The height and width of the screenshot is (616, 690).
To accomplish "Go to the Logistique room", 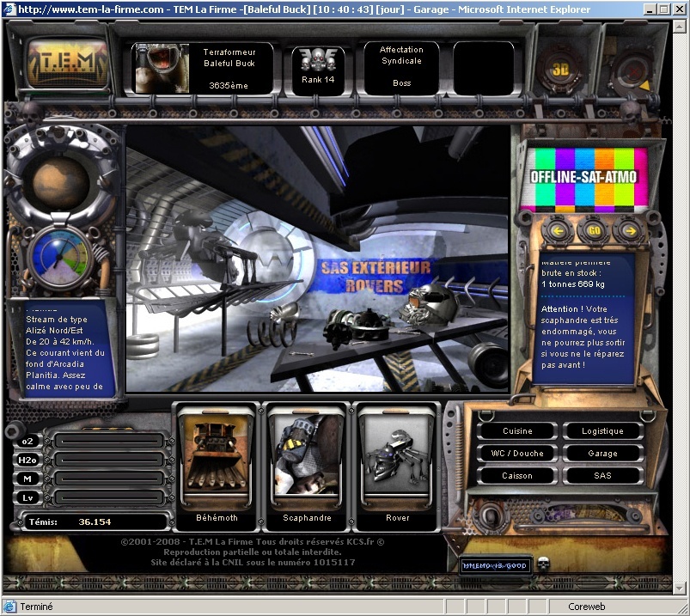I will click(602, 431).
